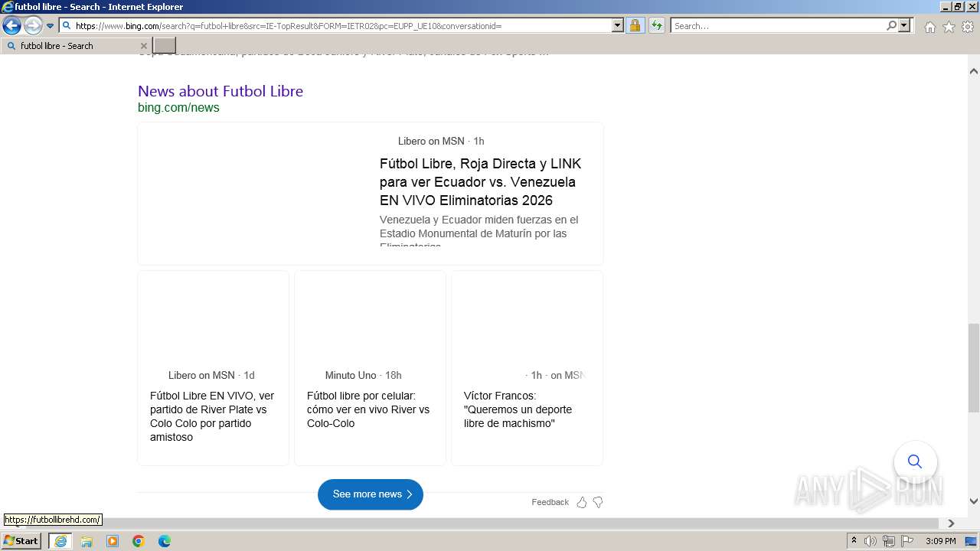This screenshot has width=980, height=551.
Task: Click 'Libero on MSN · 1h' source label
Action: [441, 141]
